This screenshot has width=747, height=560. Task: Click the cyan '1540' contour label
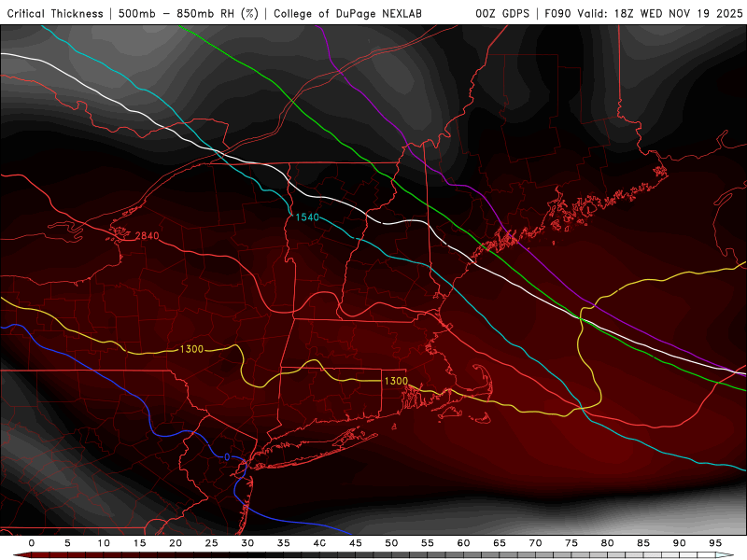[x=307, y=217]
